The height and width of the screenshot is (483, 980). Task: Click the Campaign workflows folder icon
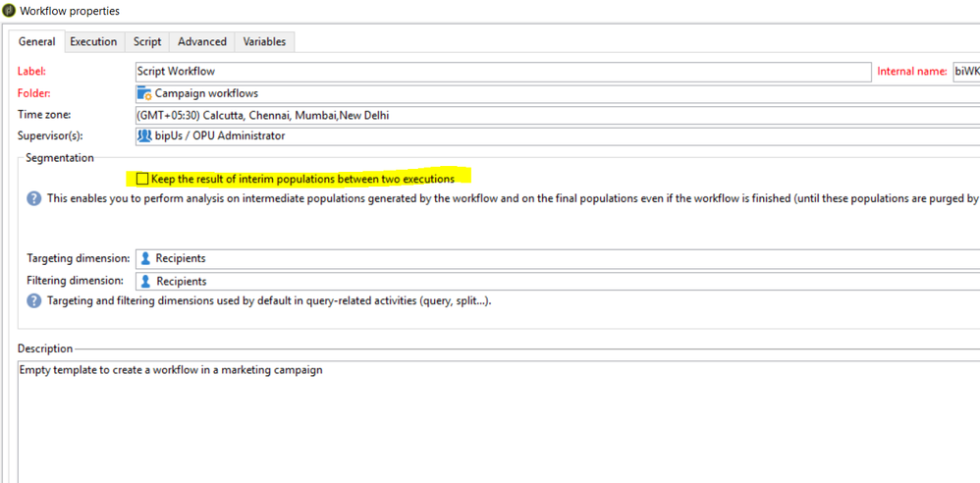pos(144,93)
